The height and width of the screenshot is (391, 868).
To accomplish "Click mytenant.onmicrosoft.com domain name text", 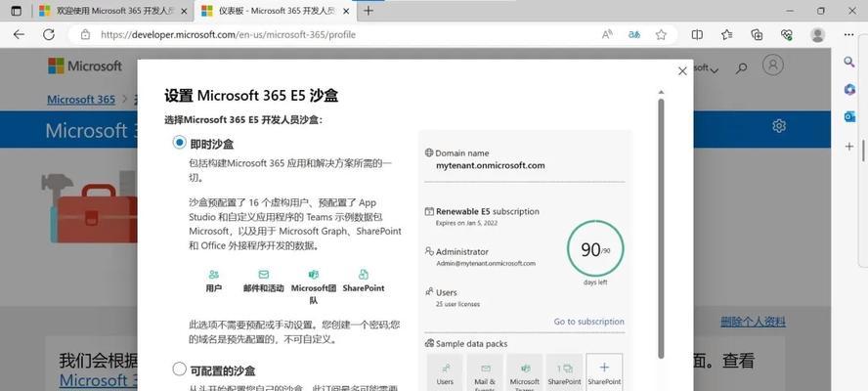I will 491,165.
